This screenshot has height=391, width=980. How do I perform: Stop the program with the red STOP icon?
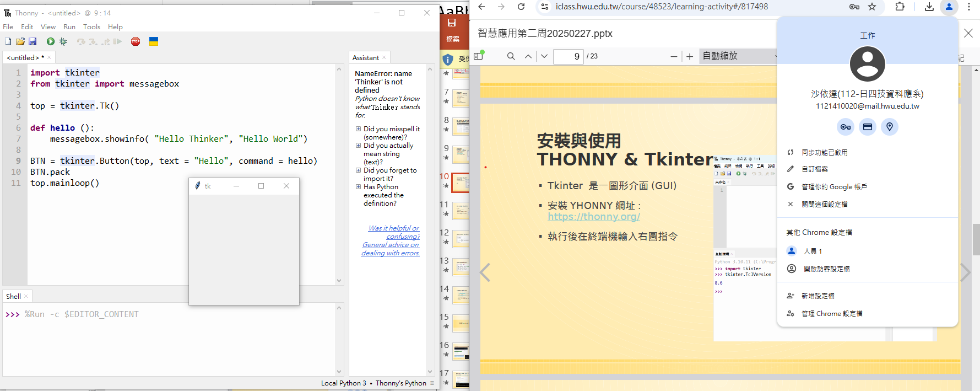[136, 41]
